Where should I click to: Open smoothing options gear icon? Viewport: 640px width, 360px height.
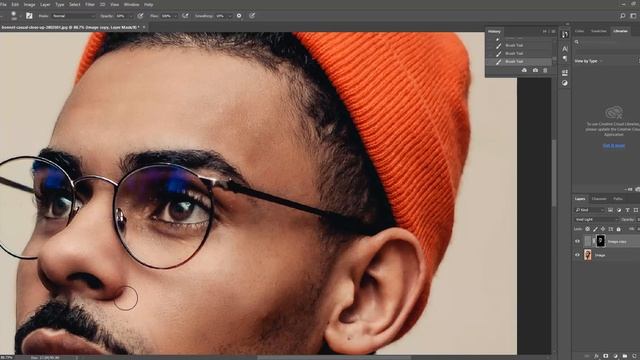pyautogui.click(x=239, y=16)
